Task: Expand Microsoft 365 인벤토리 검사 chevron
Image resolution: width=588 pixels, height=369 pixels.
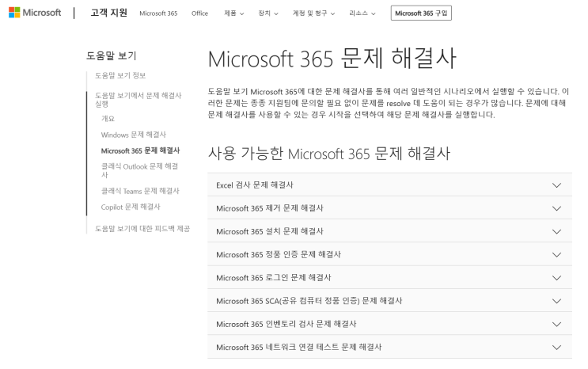Action: 556,325
